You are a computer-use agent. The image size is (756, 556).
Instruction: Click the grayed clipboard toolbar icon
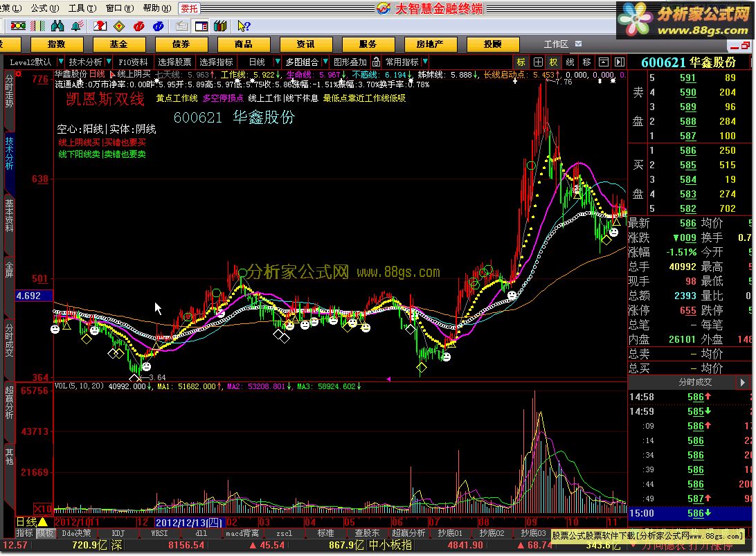[x=182, y=26]
